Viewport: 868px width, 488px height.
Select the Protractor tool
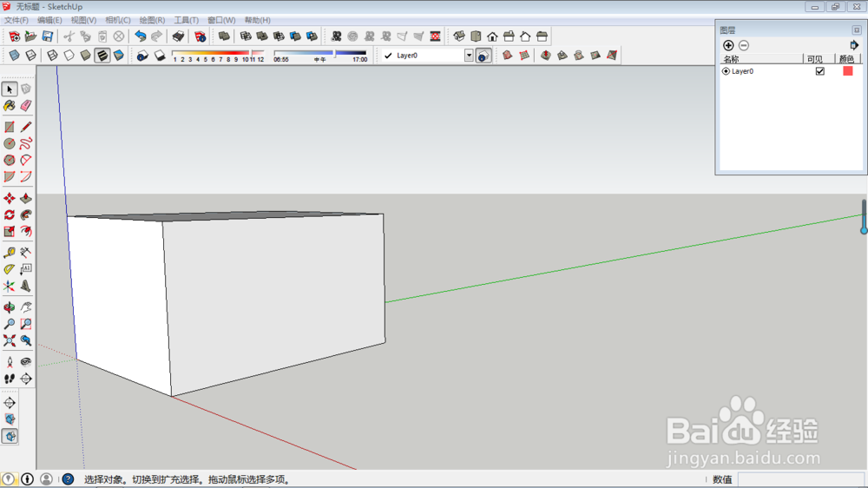(10, 269)
